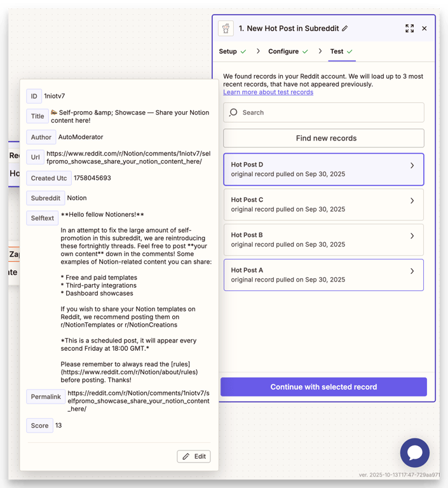Expand Hot Post D chevron
This screenshot has height=488, width=448.
coord(412,166)
